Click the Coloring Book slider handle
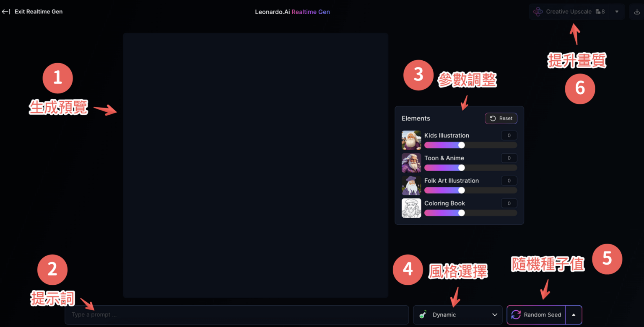This screenshot has height=327, width=644. pyautogui.click(x=462, y=213)
